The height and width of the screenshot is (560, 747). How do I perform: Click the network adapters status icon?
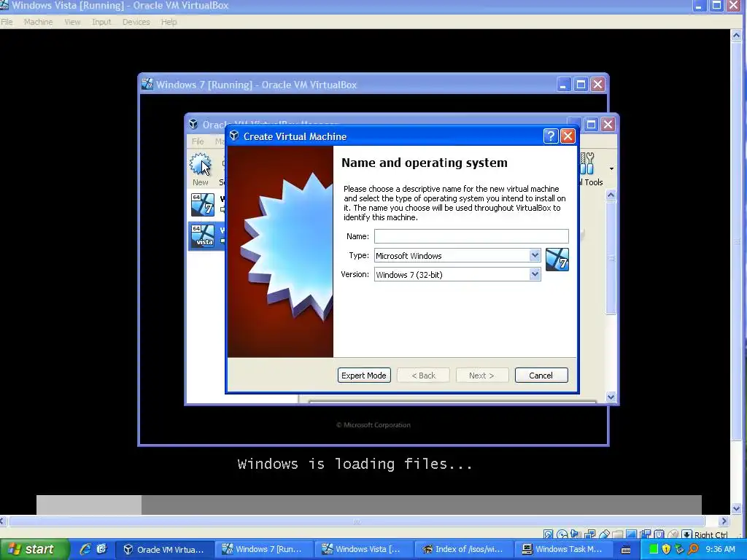589,534
